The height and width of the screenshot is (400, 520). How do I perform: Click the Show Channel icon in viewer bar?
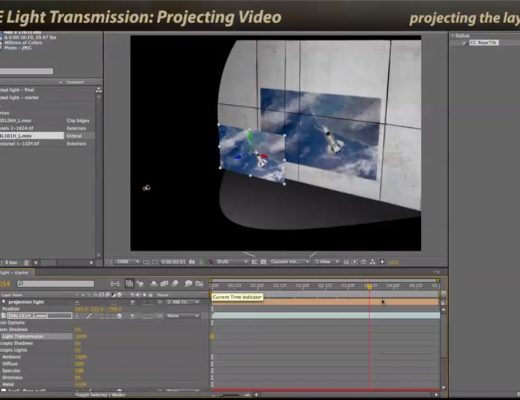210,262
